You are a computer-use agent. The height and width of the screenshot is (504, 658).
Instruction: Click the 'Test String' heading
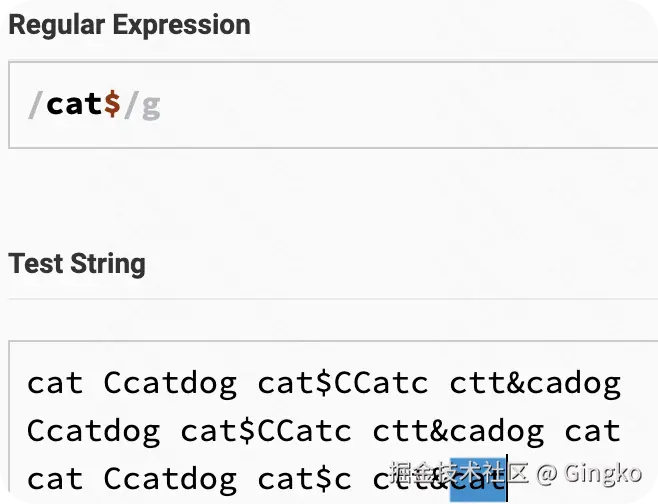pos(77,264)
